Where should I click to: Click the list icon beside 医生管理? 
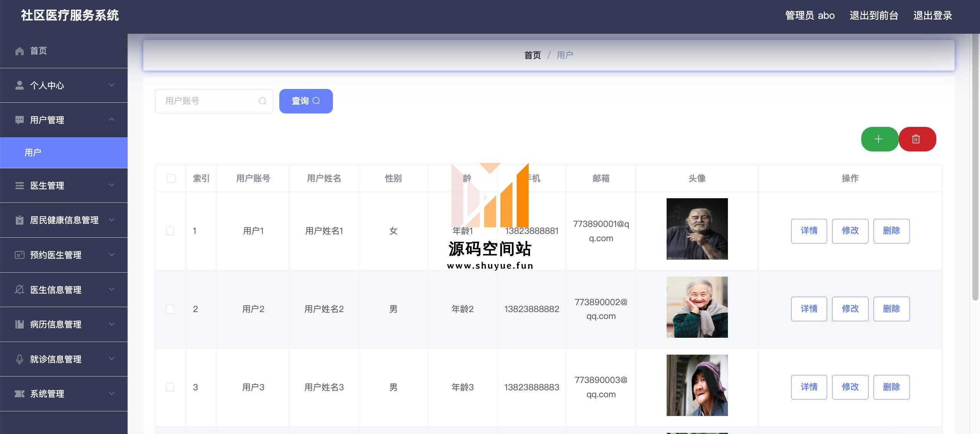pyautogui.click(x=20, y=186)
